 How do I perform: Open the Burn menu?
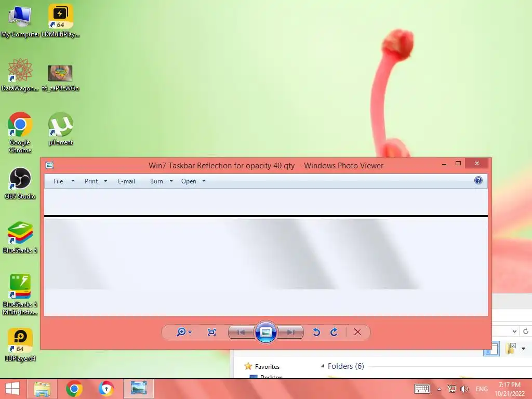pos(156,181)
